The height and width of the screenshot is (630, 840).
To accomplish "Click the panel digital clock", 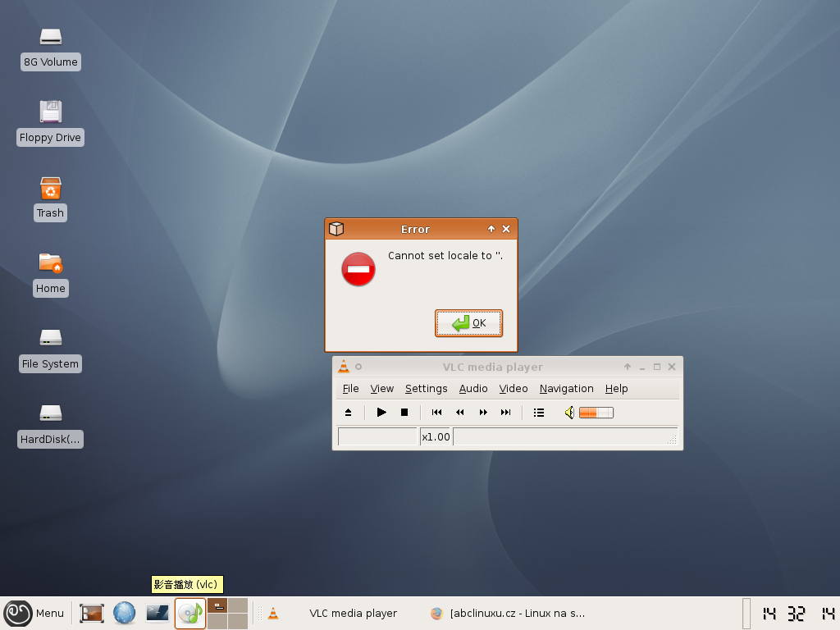I will click(x=798, y=614).
